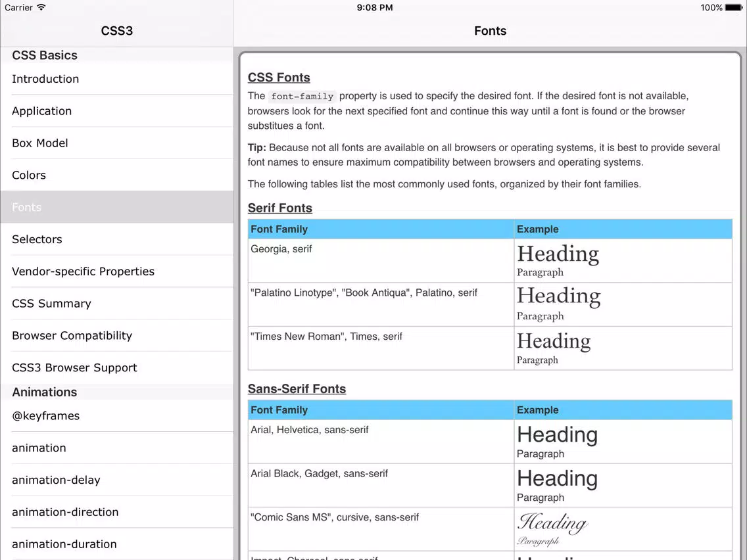Open Vendor-specific Properties topic
The height and width of the screenshot is (560, 747).
[117, 271]
